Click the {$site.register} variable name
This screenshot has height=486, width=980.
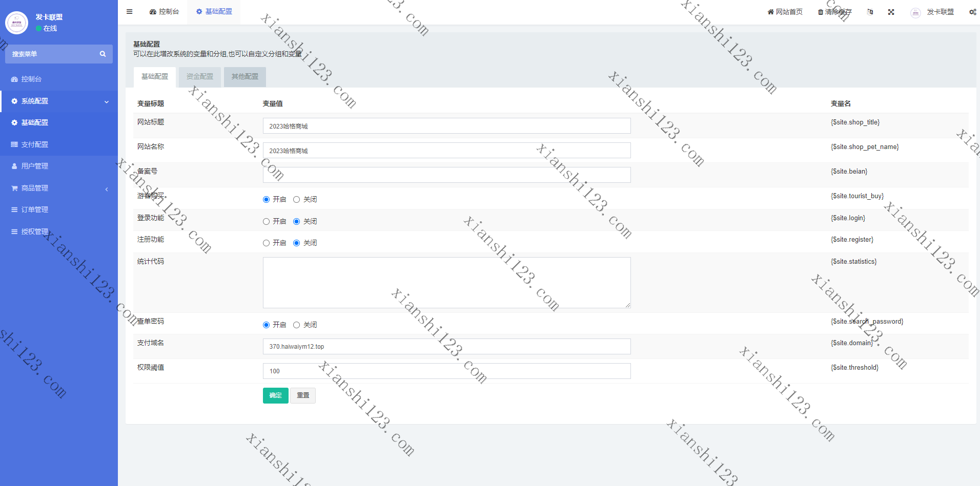[852, 240]
